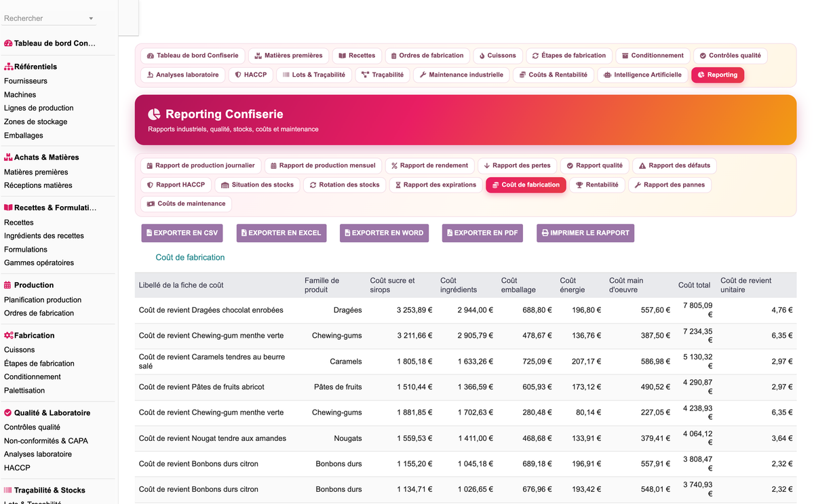Click the Achats & Matières section icon
Image resolution: width=814 pixels, height=504 pixels.
[x=8, y=157]
